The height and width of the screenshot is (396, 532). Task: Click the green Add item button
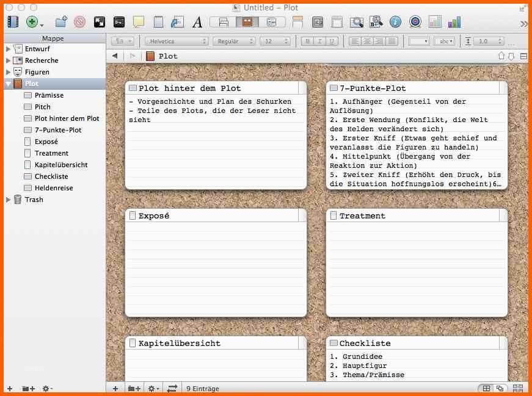click(32, 23)
